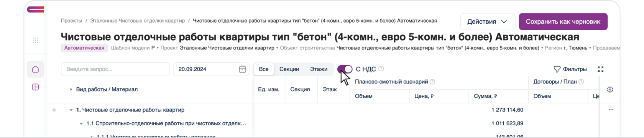Click the app logo at top left

pyautogui.click(x=36, y=9)
